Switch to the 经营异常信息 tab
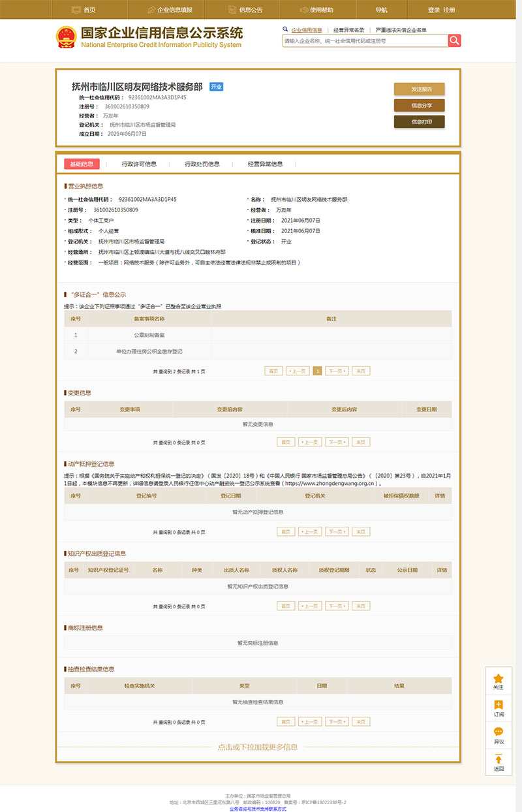Screen dimensions: 522x812 tap(266, 164)
